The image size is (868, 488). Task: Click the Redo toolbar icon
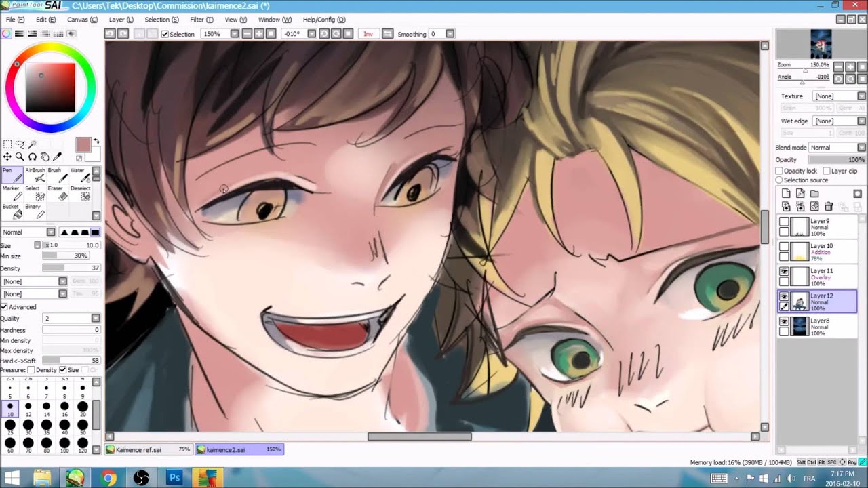pyautogui.click(x=123, y=33)
